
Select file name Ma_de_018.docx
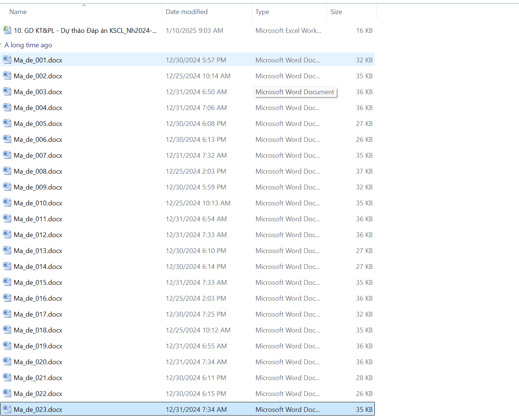tap(38, 330)
